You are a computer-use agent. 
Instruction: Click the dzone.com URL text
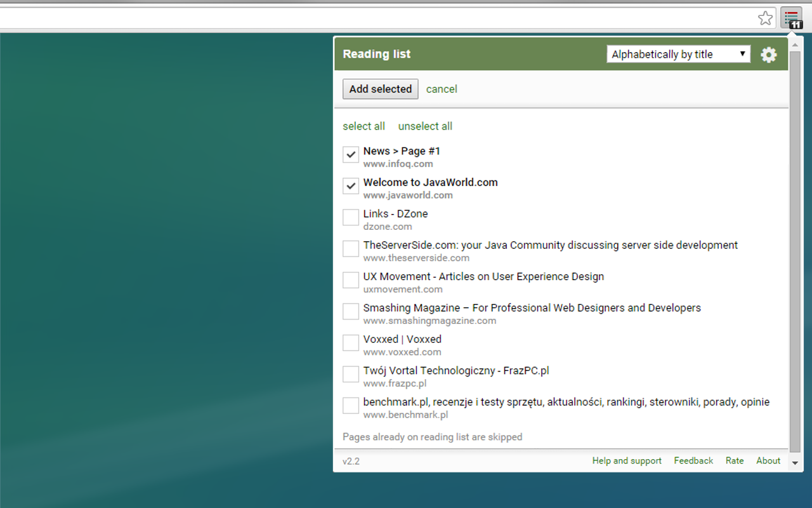click(388, 227)
